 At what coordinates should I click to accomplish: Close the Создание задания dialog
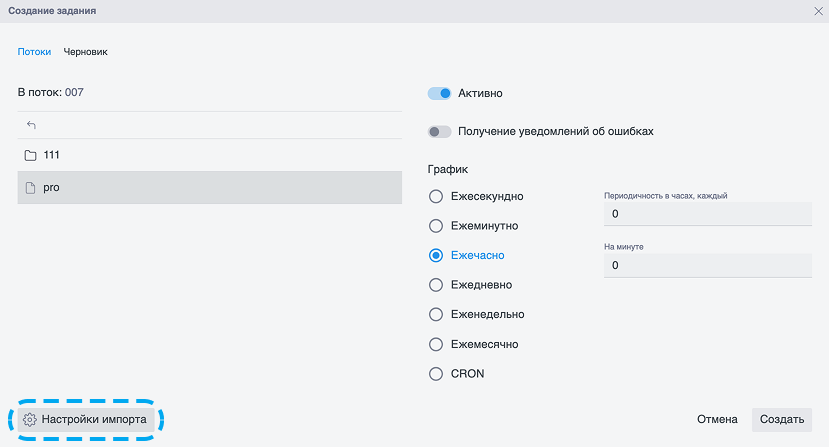[818, 11]
